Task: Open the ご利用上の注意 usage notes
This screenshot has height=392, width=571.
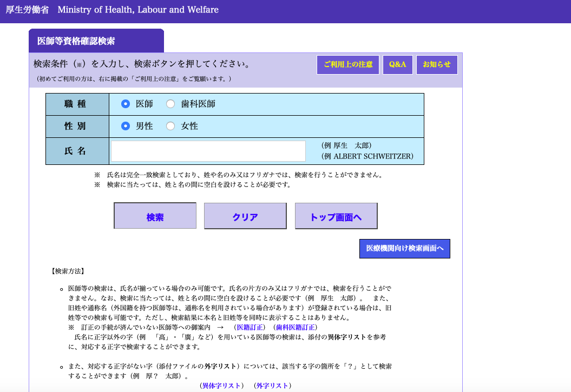Action: point(348,64)
